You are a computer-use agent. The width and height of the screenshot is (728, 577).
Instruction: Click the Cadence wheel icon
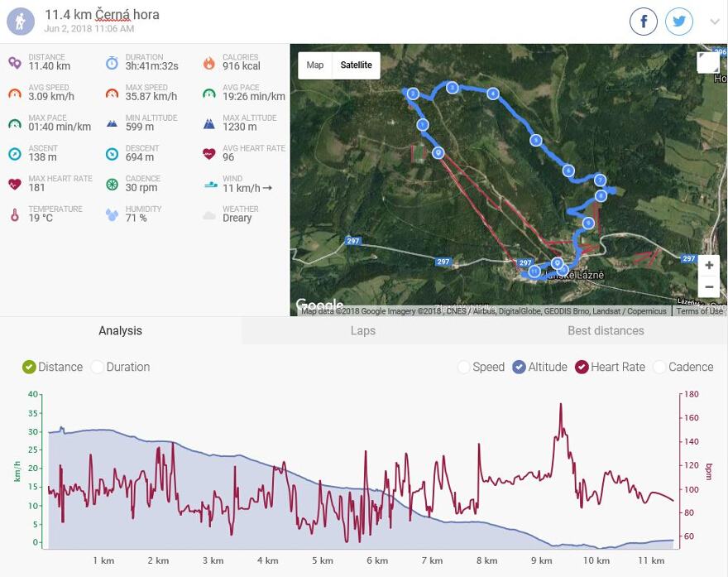tap(112, 185)
